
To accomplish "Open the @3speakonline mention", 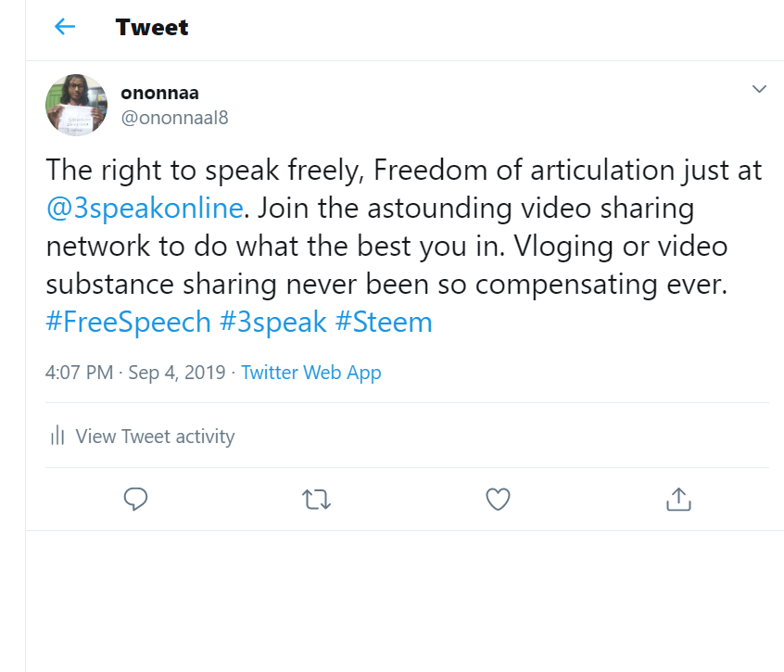I will (145, 208).
